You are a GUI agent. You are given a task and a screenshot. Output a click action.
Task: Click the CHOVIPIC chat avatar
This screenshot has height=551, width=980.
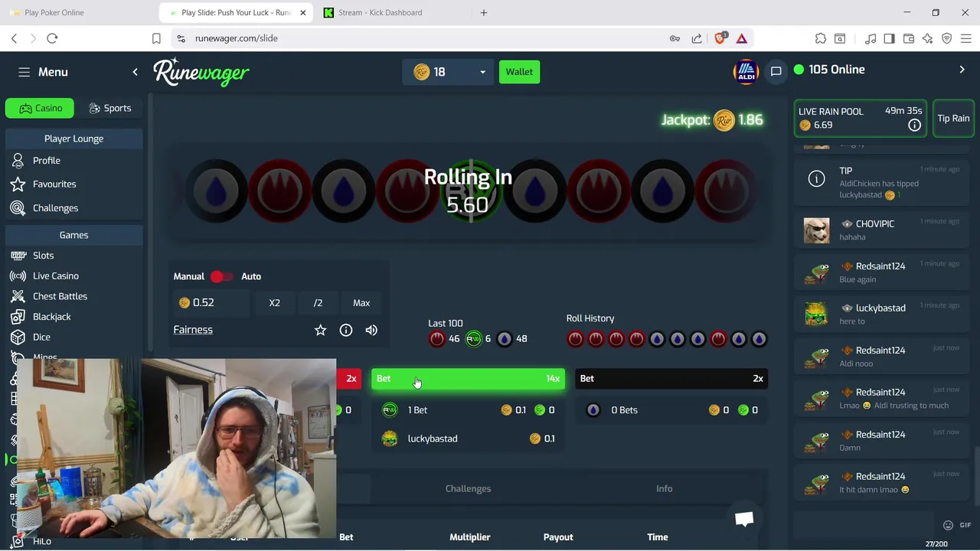click(x=816, y=230)
